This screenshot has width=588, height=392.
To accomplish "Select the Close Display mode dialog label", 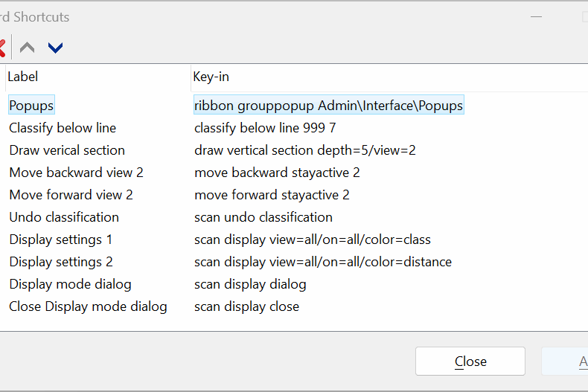I will (x=88, y=306).
